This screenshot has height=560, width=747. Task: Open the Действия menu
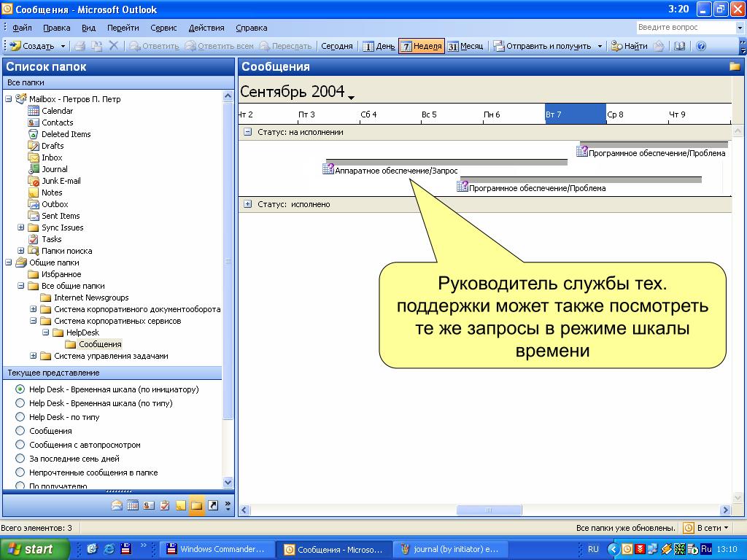click(x=206, y=28)
